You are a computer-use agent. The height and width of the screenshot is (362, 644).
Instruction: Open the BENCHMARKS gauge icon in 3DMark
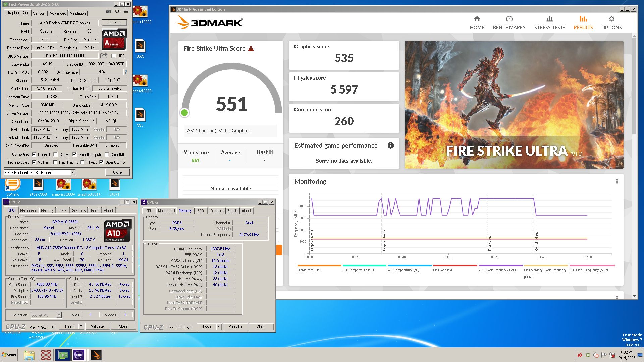509,19
